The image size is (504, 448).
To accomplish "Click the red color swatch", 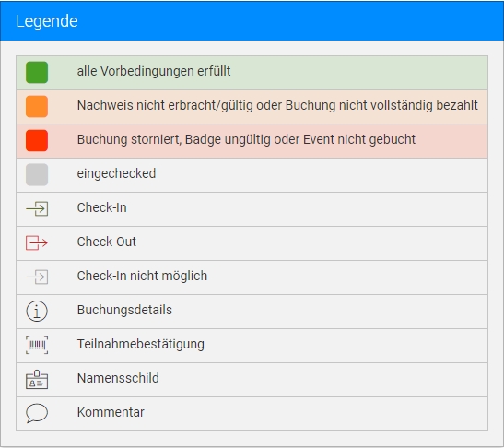I will [x=37, y=140].
